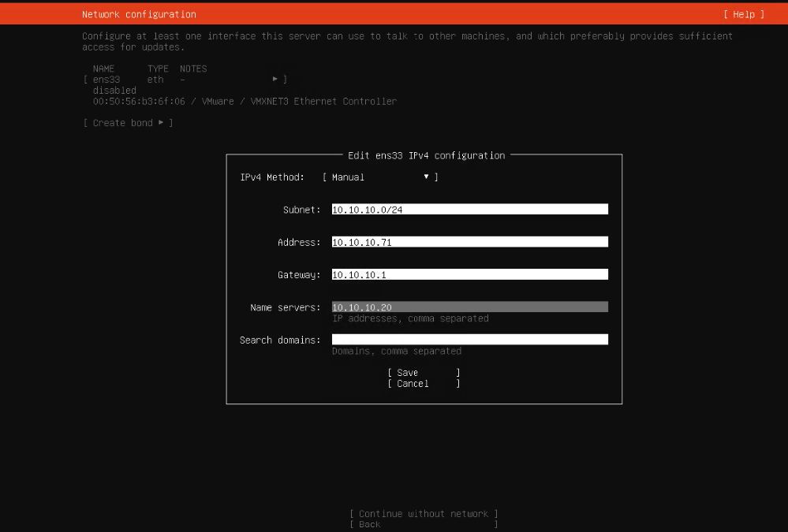788x532 pixels.
Task: Open the Help menu in header
Action: [x=743, y=14]
